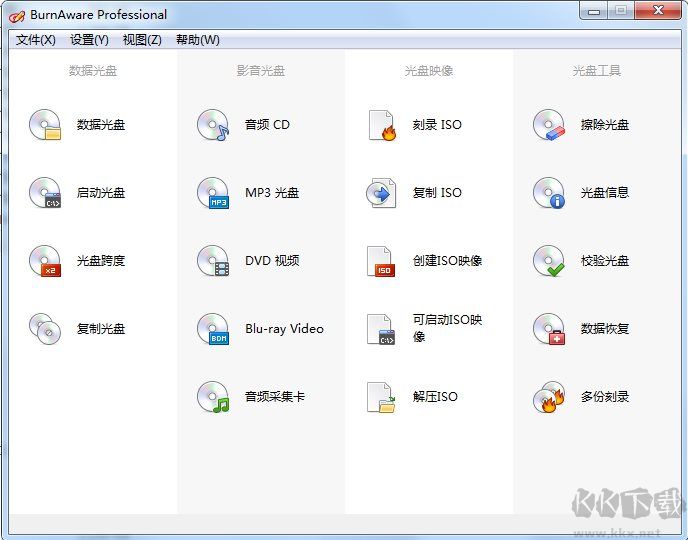Open the 数据光盘 data disc icon
Screen dimensions: 688x540
point(45,125)
